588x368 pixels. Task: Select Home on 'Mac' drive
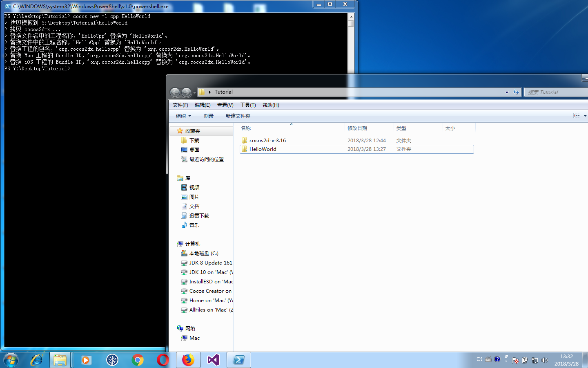point(206,301)
